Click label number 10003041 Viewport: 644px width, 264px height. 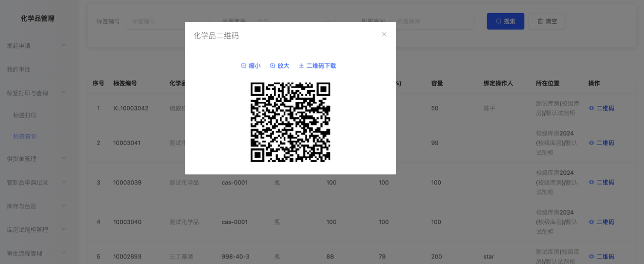(127, 143)
